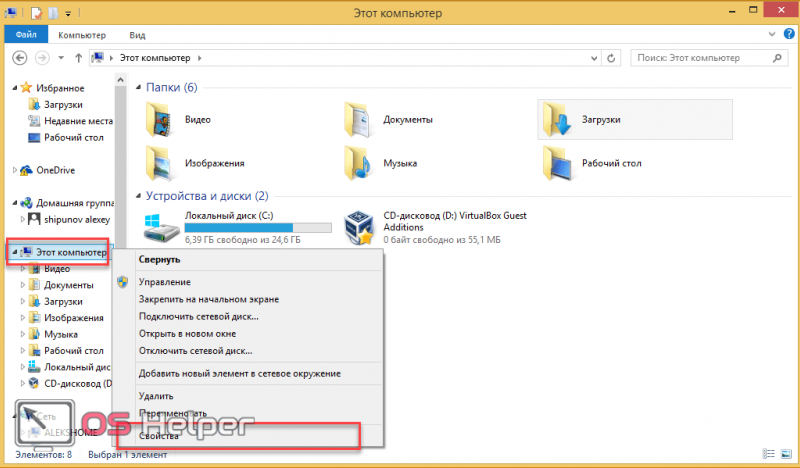Collapse the Устройства и диски (2) group

pos(138,196)
